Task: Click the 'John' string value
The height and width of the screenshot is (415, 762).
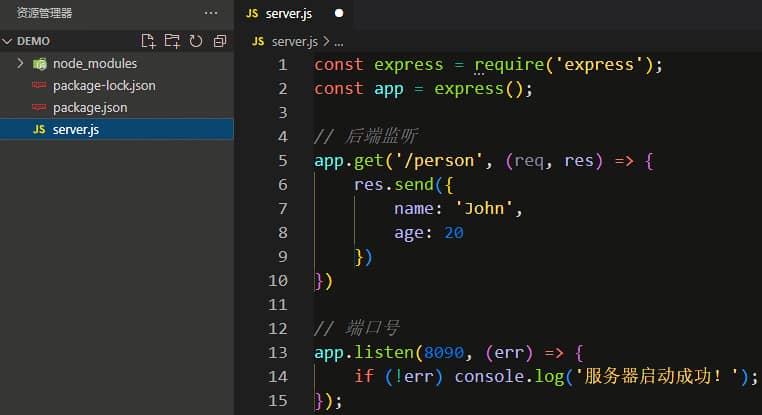Action: click(484, 208)
